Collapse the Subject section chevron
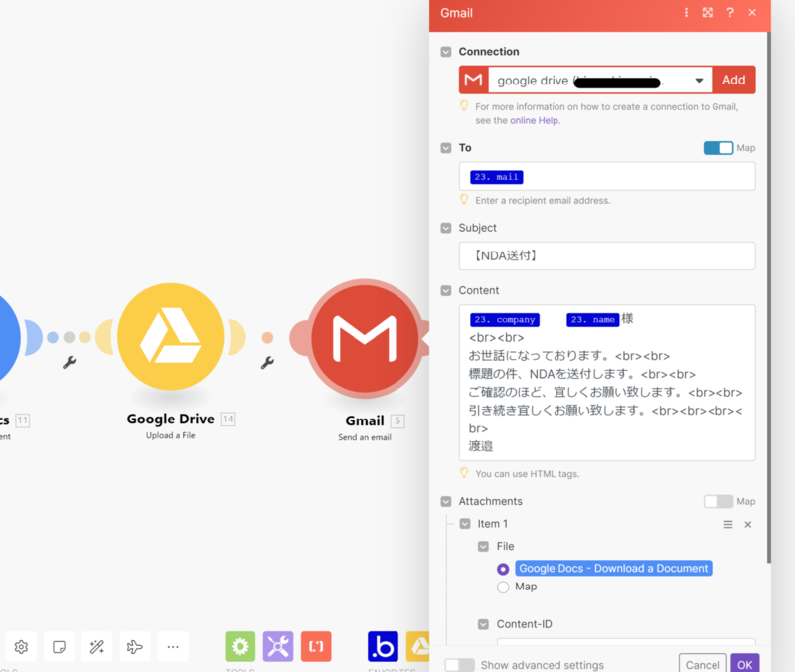 [446, 228]
